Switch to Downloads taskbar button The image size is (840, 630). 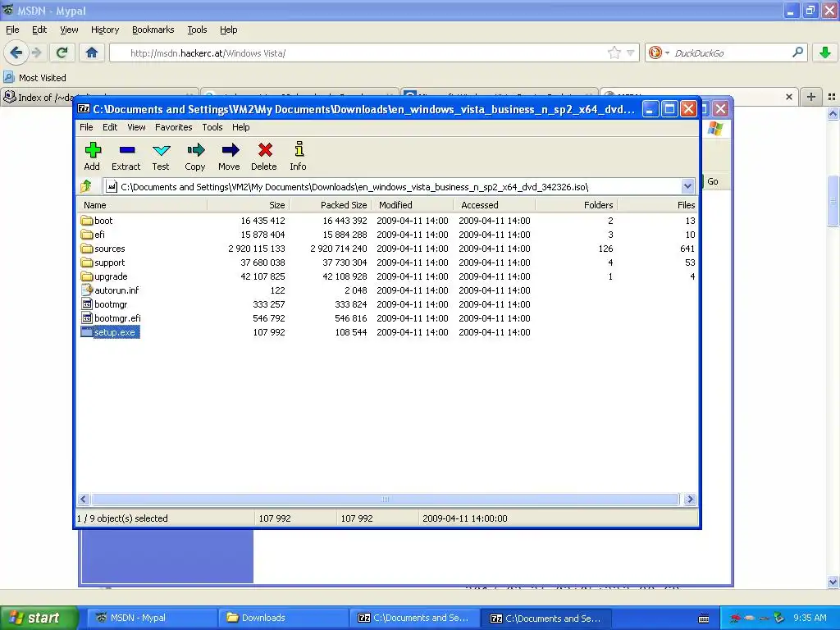click(282, 618)
